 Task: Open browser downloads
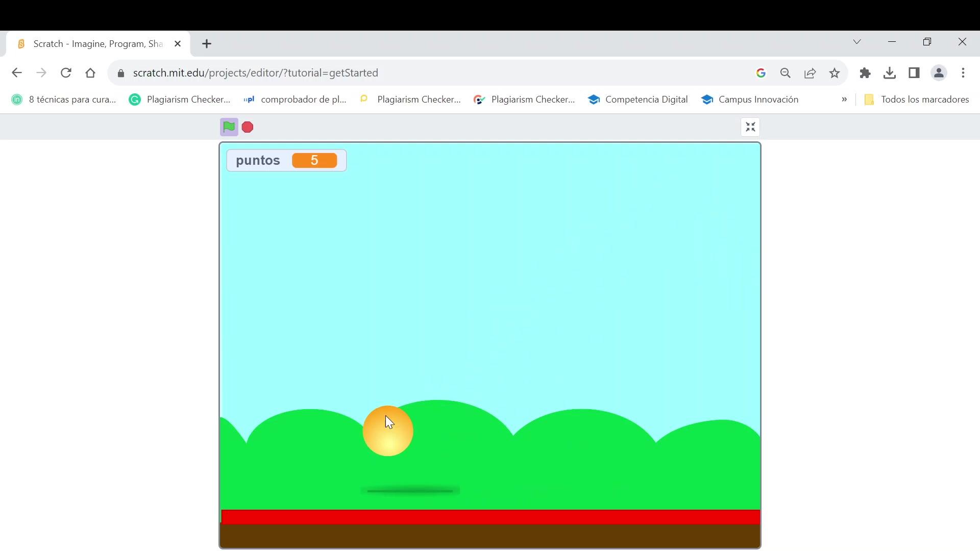click(x=889, y=73)
